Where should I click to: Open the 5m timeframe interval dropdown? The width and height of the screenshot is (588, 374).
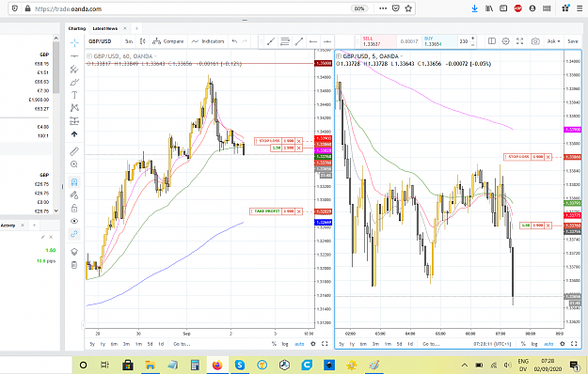pos(129,41)
